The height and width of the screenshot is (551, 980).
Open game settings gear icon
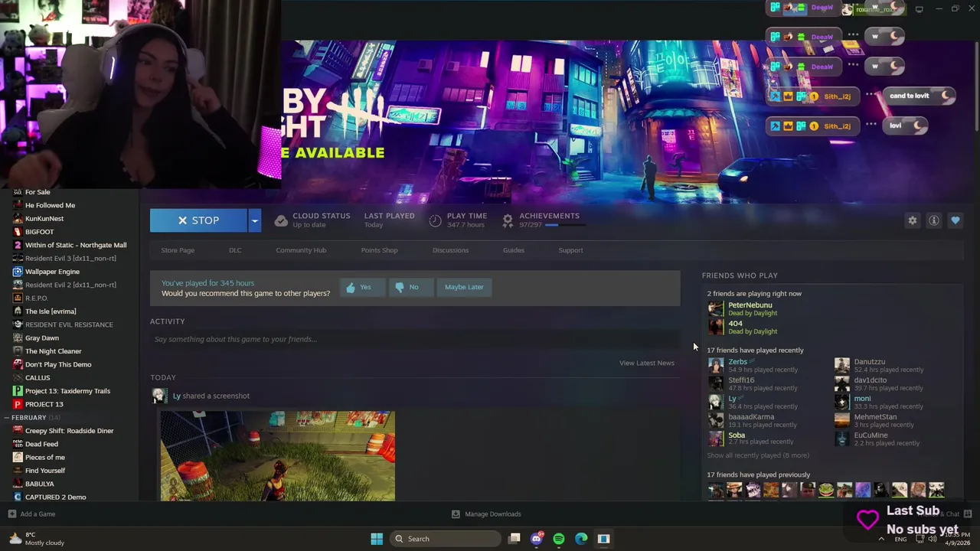tap(912, 220)
